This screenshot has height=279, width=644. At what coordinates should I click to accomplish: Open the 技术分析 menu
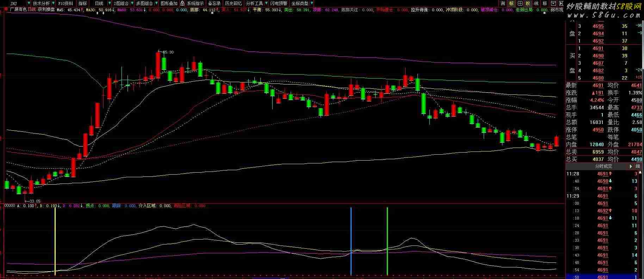[x=41, y=3]
